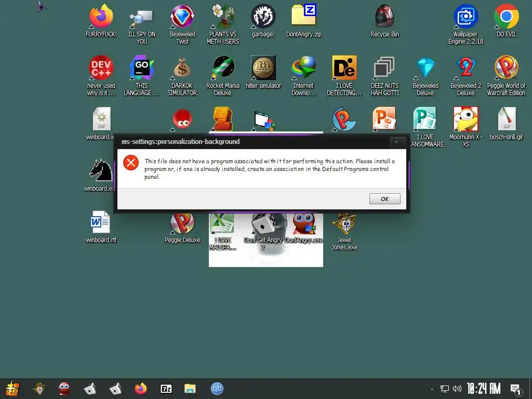This screenshot has height=399, width=532.
Task: Switch to DontAngry in the taskbar
Action: click(x=64, y=389)
